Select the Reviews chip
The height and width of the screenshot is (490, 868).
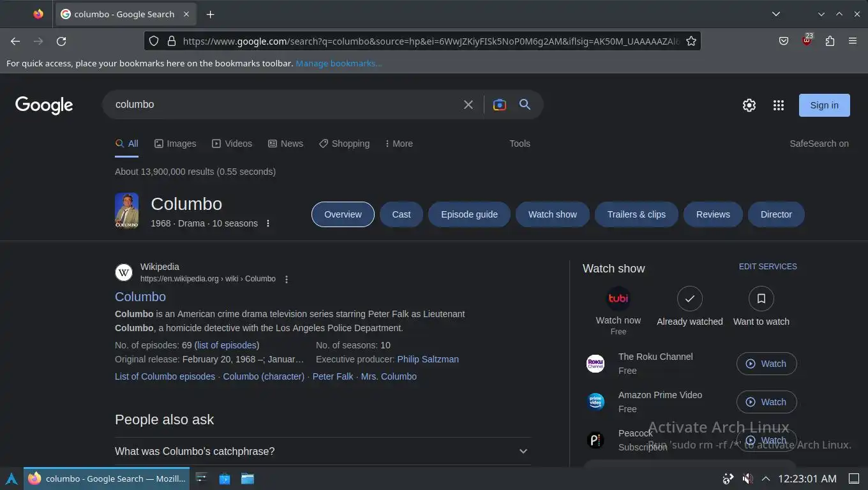[x=713, y=214]
